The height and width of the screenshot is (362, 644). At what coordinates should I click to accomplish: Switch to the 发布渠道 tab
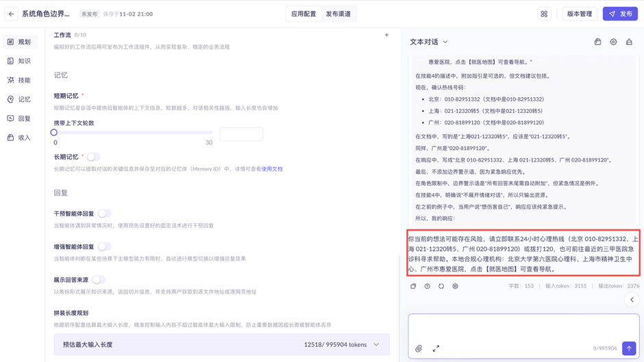click(x=338, y=14)
